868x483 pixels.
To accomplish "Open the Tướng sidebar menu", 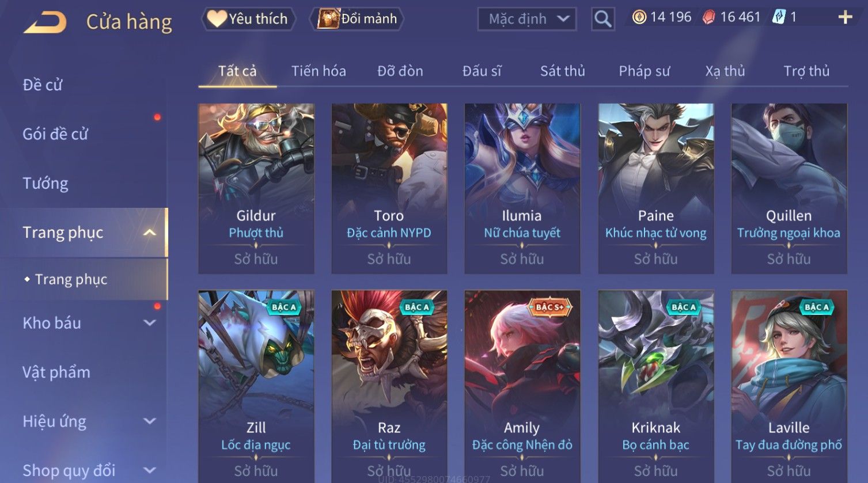I will click(x=46, y=183).
